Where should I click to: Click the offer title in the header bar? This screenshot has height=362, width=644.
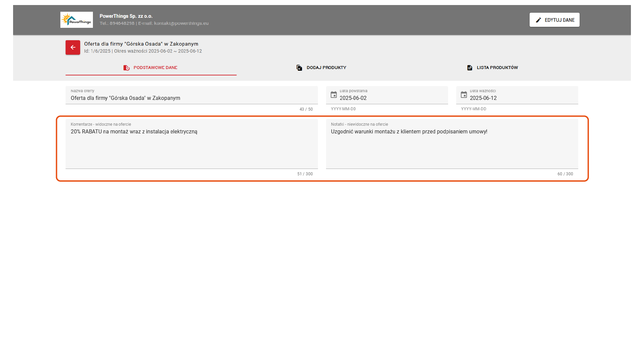[141, 44]
